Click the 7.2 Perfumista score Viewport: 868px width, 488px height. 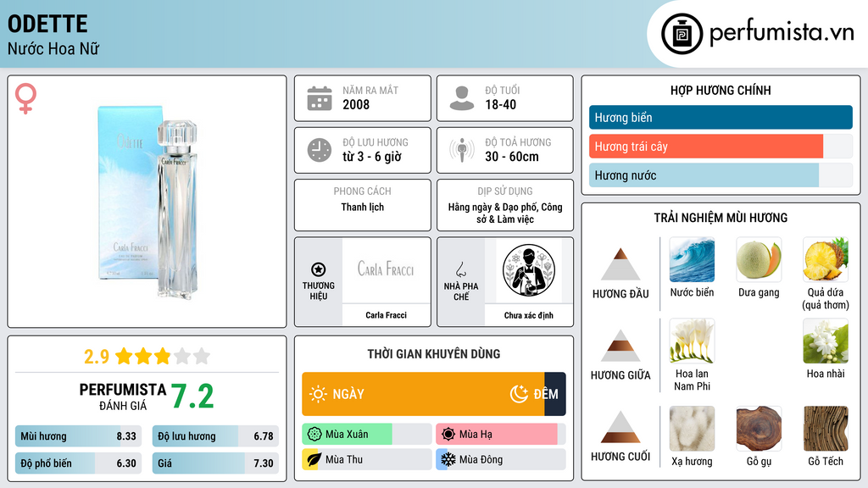pyautogui.click(x=192, y=396)
